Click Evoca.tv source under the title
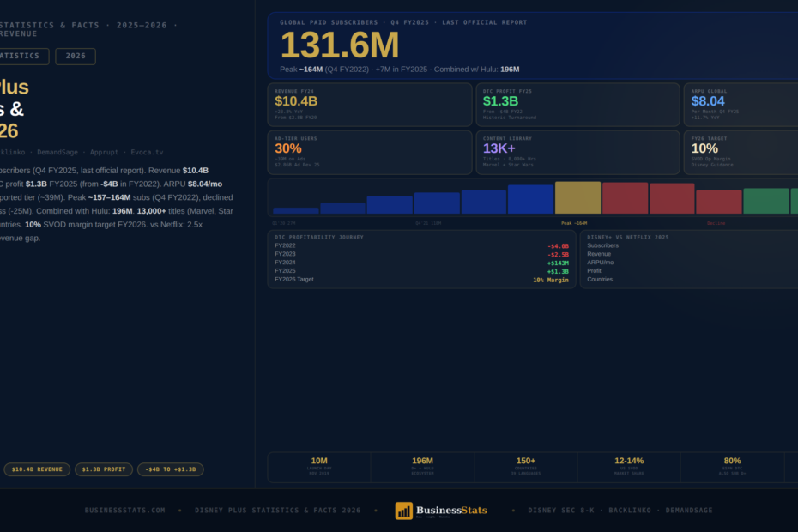 coord(147,152)
